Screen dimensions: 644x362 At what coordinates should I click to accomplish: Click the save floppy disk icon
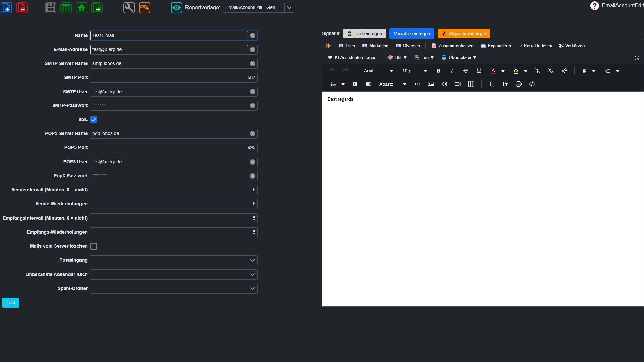51,7
